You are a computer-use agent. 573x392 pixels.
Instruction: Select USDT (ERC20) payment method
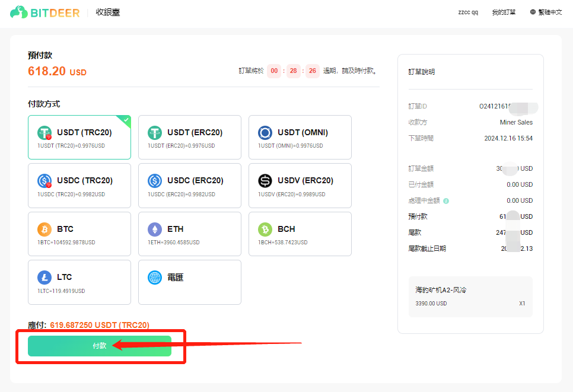coord(190,138)
